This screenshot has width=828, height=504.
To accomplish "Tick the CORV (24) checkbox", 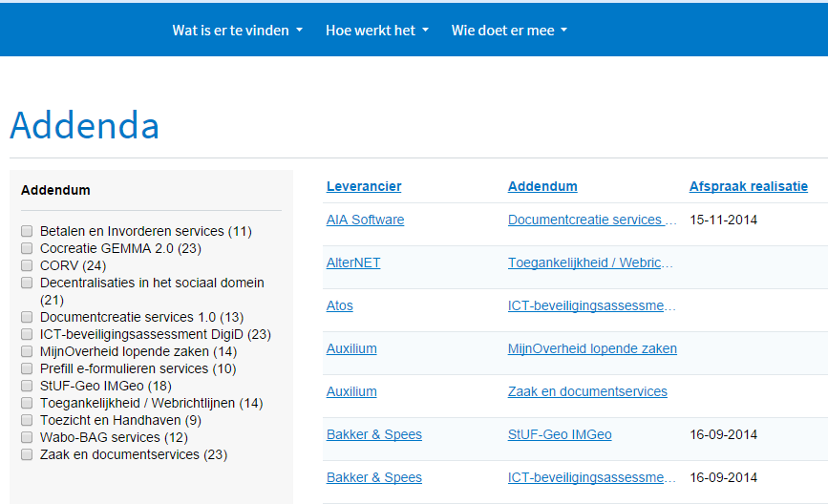I will pyautogui.click(x=27, y=265).
